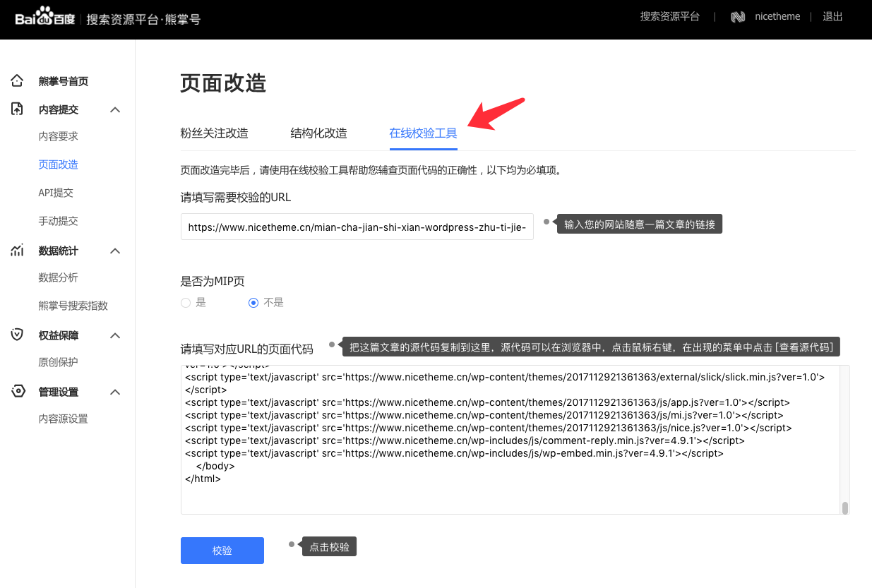Viewport: 872px width, 588px height.
Task: Collapse the 权益保障 section chevron
Action: tap(116, 335)
